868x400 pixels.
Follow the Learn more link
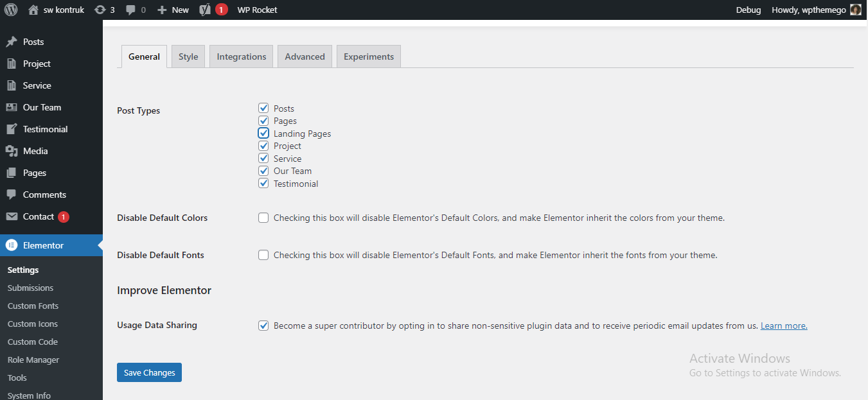[x=784, y=326]
